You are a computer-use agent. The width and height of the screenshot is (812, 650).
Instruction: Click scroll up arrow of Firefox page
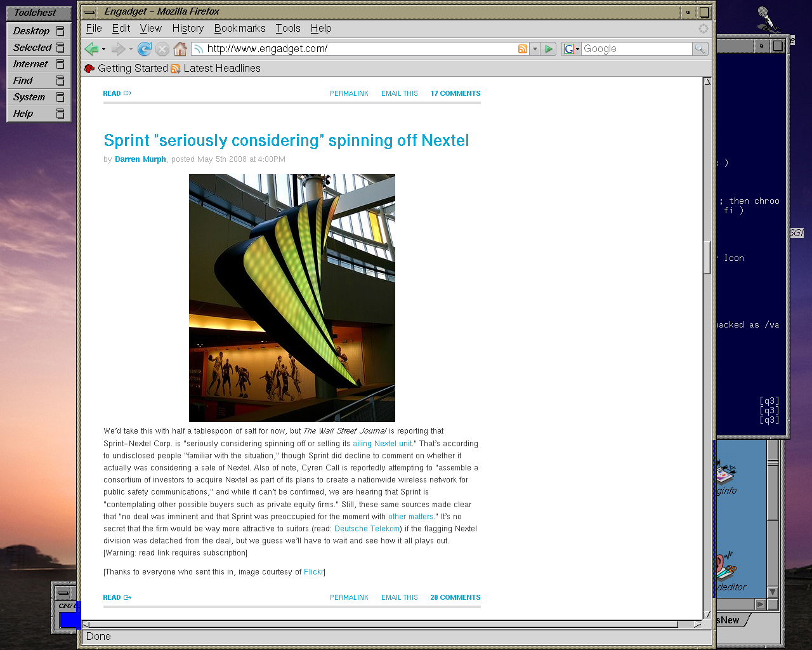707,82
